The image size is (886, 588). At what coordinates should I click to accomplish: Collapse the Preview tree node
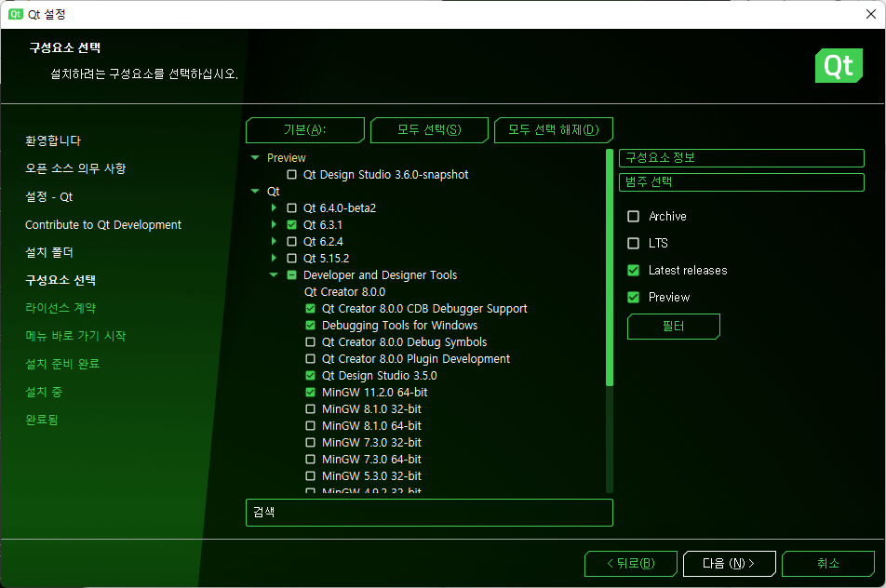255,157
